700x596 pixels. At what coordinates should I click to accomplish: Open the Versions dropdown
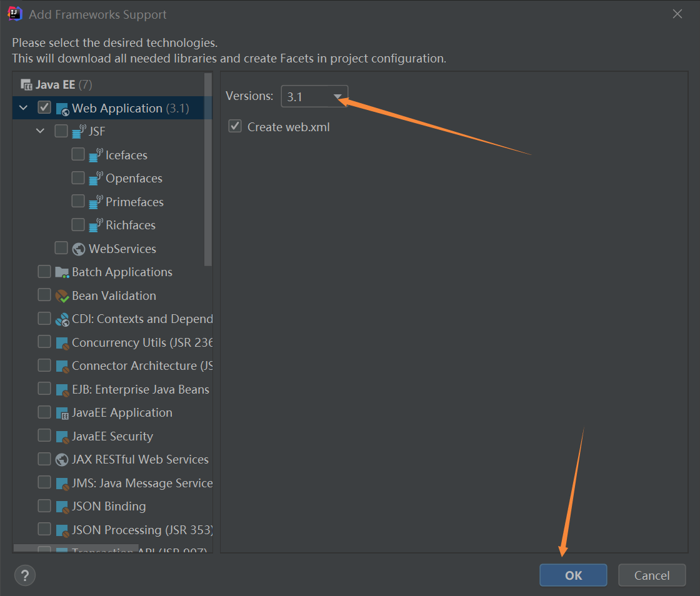pyautogui.click(x=314, y=96)
